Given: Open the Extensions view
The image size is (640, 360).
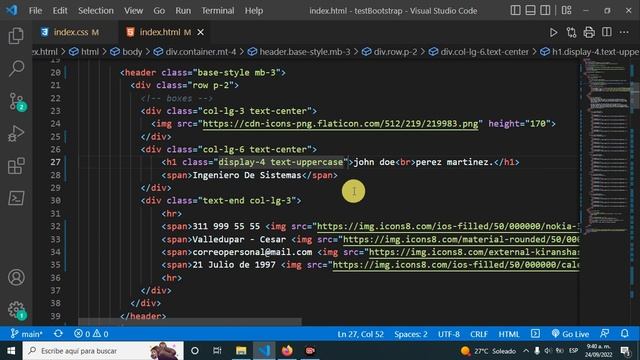Looking at the screenshot, I should click(16, 166).
